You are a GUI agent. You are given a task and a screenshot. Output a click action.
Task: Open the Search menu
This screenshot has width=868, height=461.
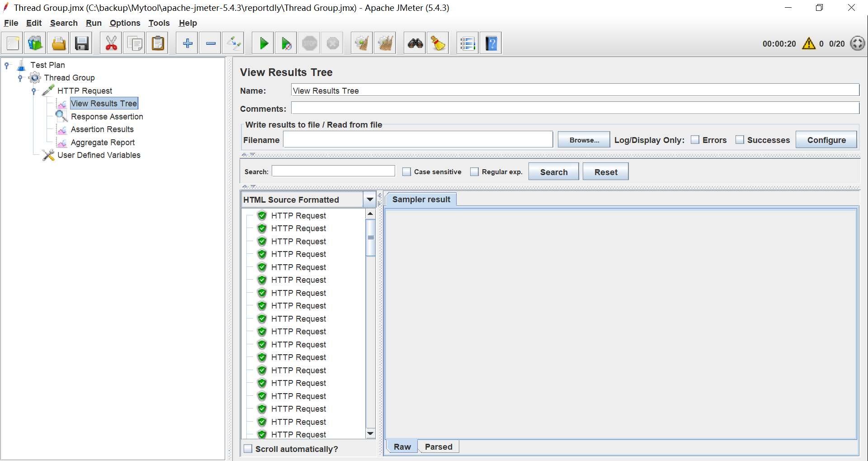coord(64,23)
